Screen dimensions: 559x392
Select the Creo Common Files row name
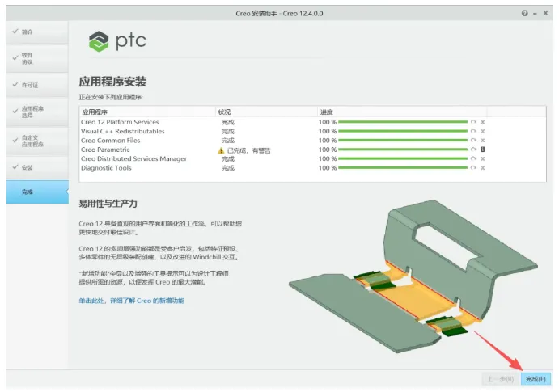111,141
